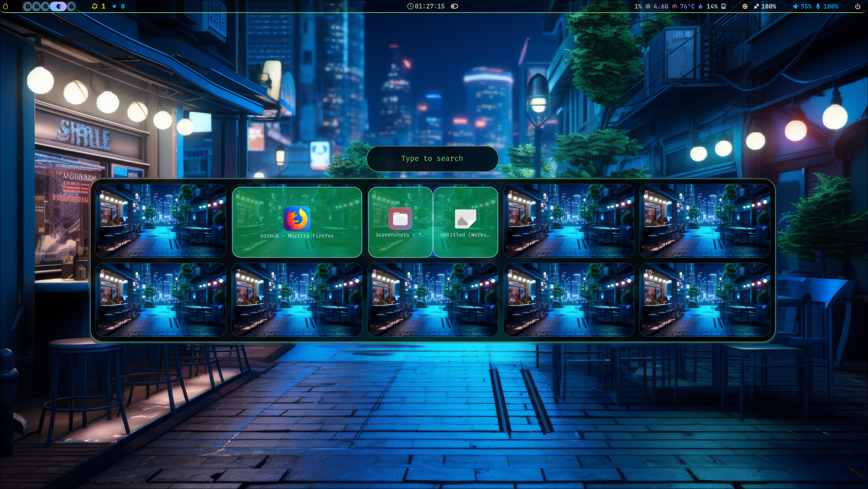
Task: Select the first ghost workspace indicator
Action: 28,6
